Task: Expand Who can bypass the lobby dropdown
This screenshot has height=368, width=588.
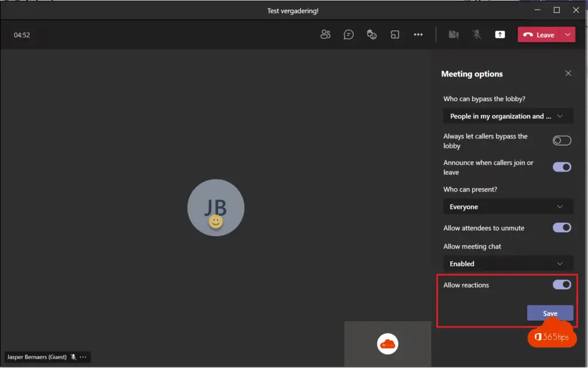Action: pos(508,116)
